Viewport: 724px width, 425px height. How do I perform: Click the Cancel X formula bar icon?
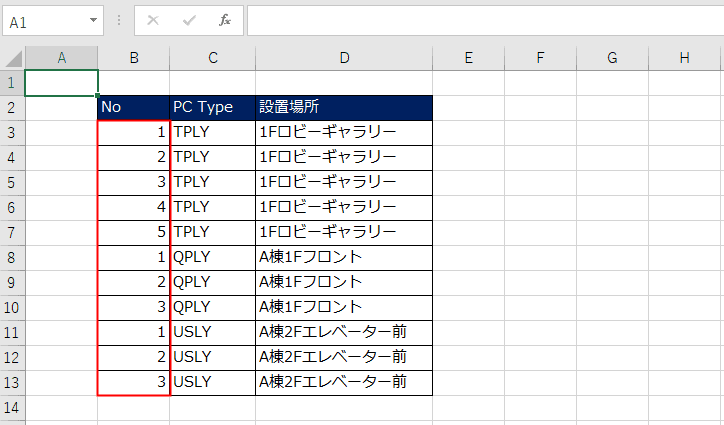click(153, 20)
